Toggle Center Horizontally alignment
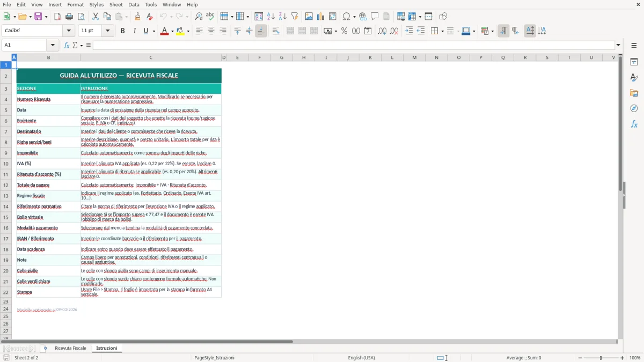The width and height of the screenshot is (644, 362). (x=211, y=31)
